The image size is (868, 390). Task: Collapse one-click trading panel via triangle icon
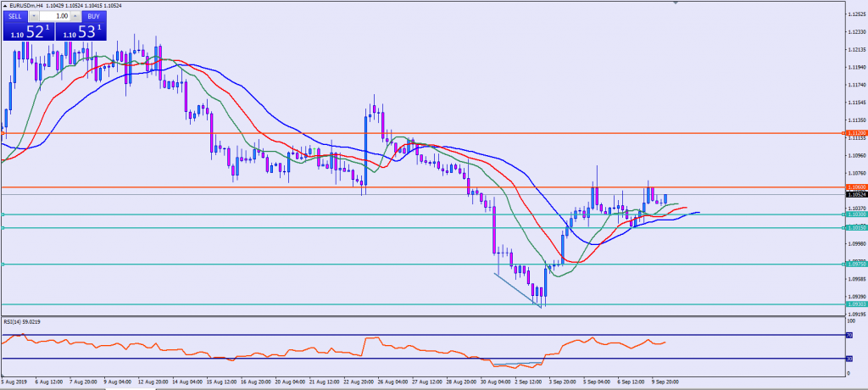pos(5,6)
